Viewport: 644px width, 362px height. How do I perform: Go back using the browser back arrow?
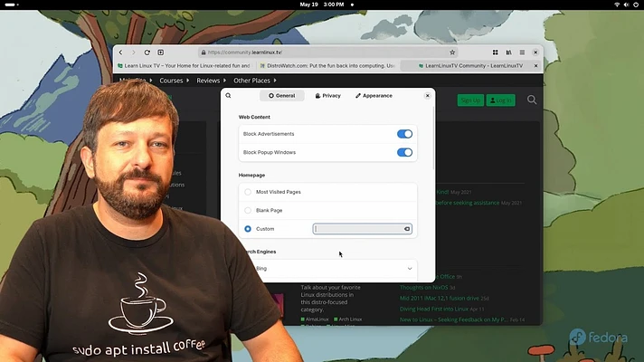coord(121,52)
